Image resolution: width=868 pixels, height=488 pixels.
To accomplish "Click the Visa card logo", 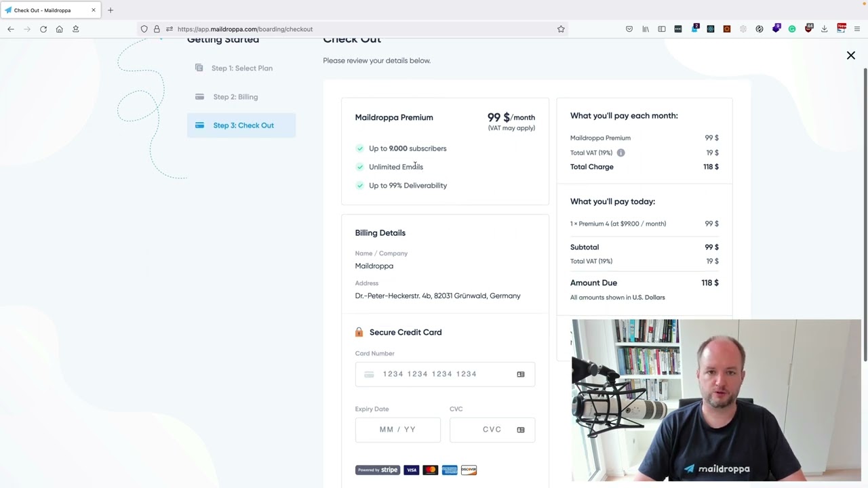I will pyautogui.click(x=412, y=470).
